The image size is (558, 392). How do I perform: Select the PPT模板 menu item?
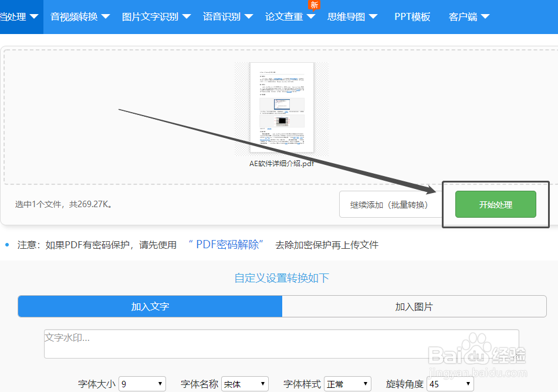tap(412, 17)
